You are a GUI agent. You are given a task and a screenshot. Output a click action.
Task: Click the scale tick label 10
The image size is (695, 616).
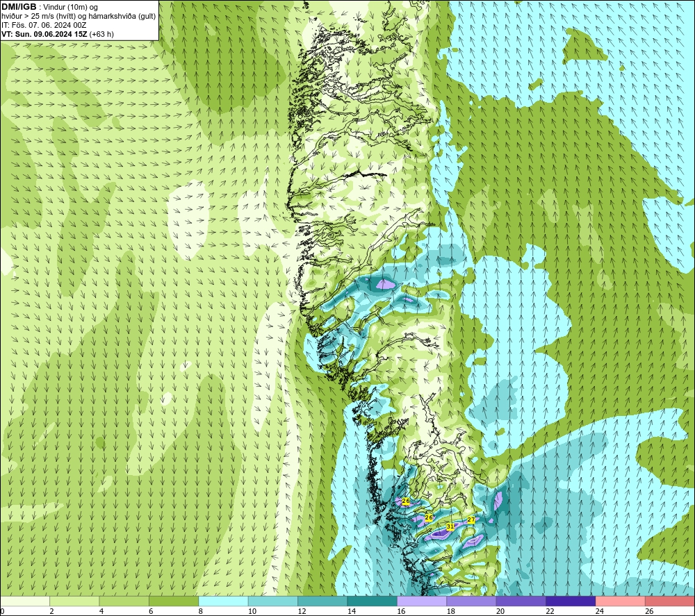(252, 611)
